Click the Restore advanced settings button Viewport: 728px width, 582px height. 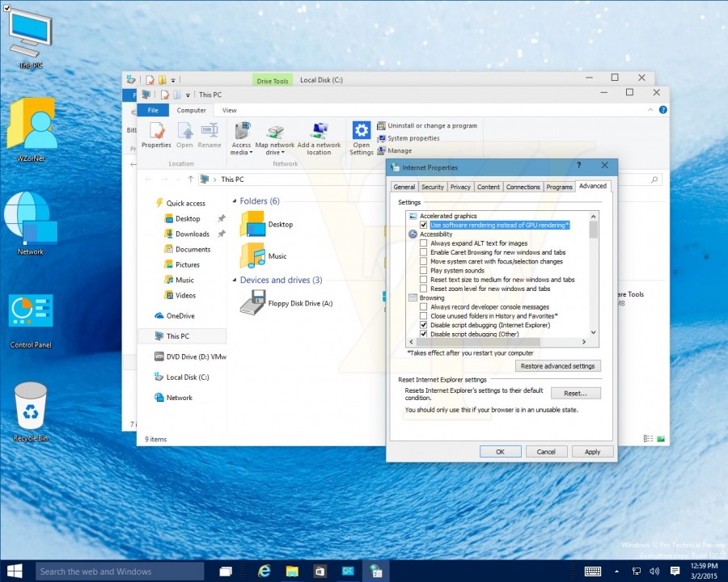click(x=558, y=365)
